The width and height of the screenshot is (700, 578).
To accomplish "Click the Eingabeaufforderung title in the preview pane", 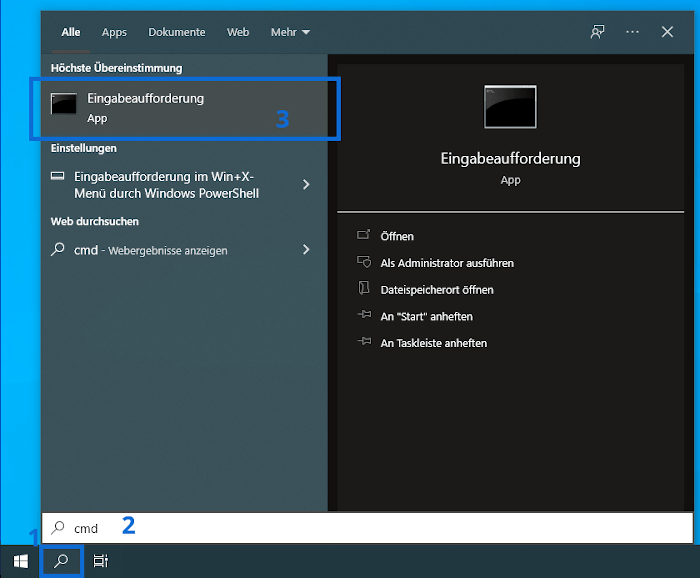I will pos(510,159).
